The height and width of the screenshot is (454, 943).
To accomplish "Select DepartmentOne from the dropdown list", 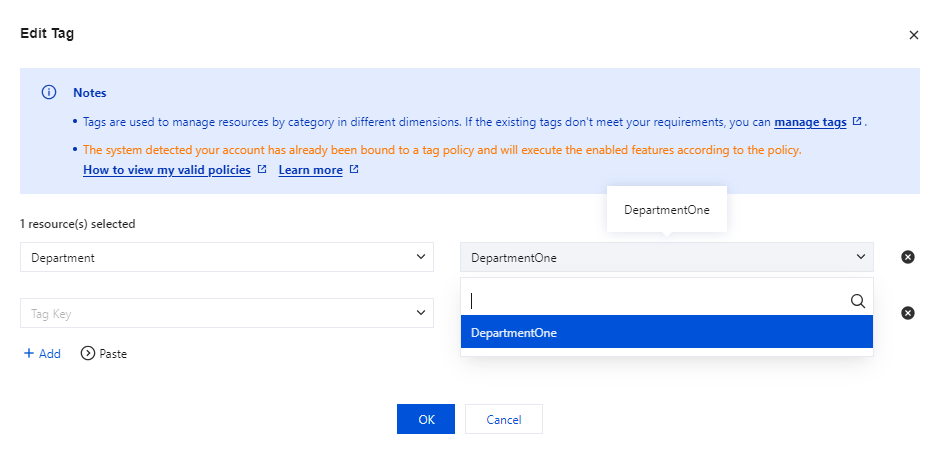I will pos(666,333).
